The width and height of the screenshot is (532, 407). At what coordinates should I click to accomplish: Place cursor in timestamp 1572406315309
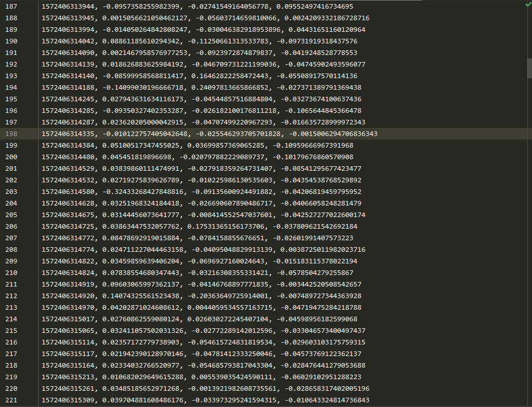click(69, 400)
